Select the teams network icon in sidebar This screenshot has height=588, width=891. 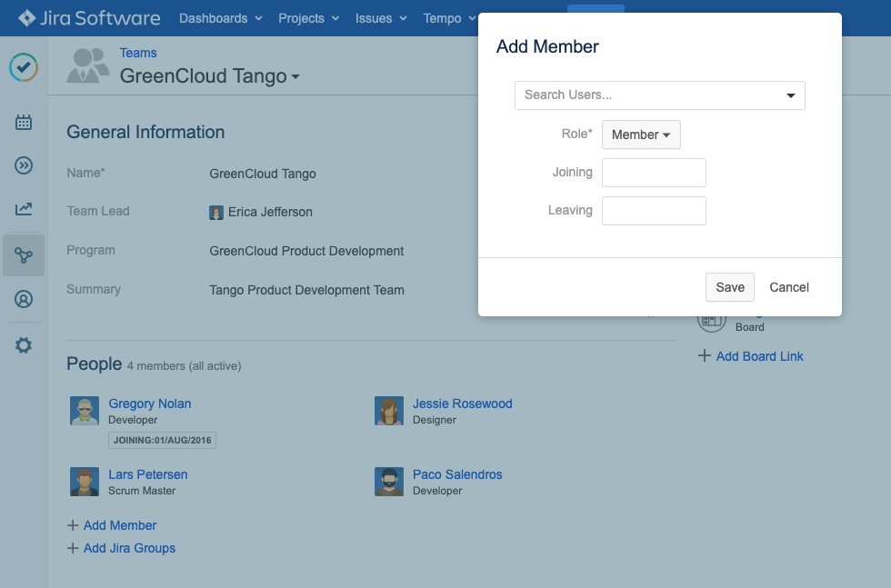(x=24, y=255)
